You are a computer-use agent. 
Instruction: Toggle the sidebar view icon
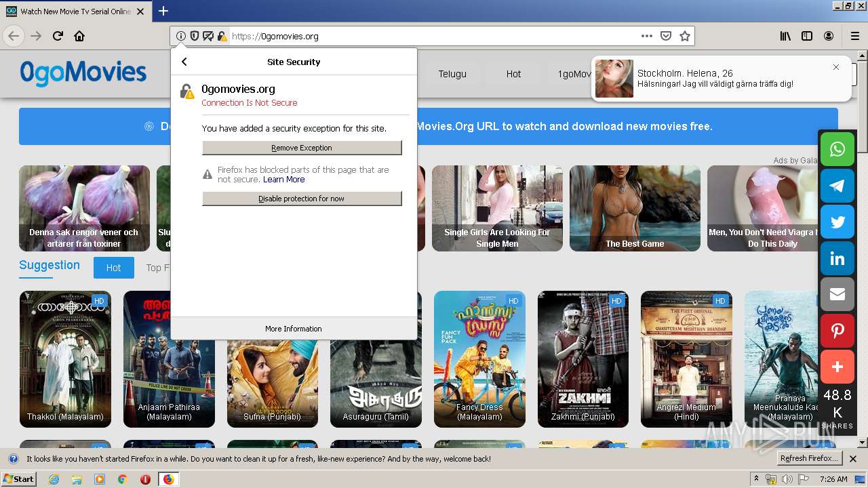tap(807, 36)
